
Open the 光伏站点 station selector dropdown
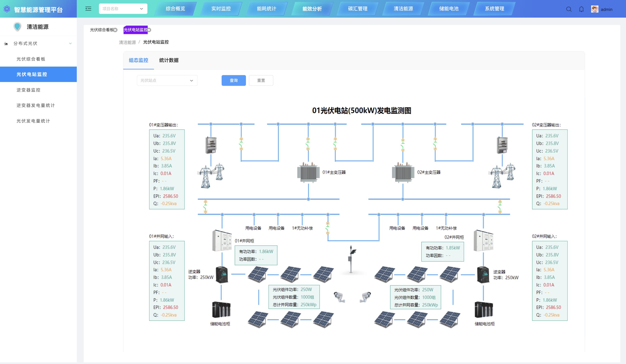pos(167,80)
